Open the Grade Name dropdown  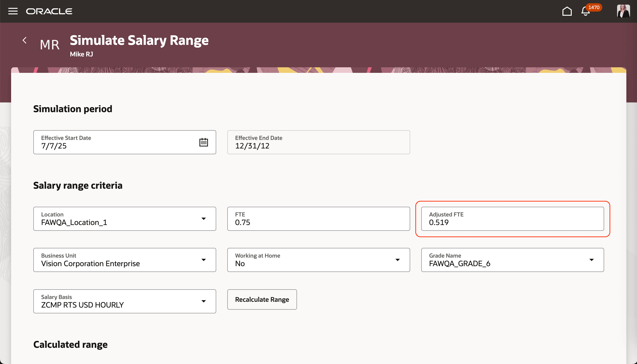(591, 260)
